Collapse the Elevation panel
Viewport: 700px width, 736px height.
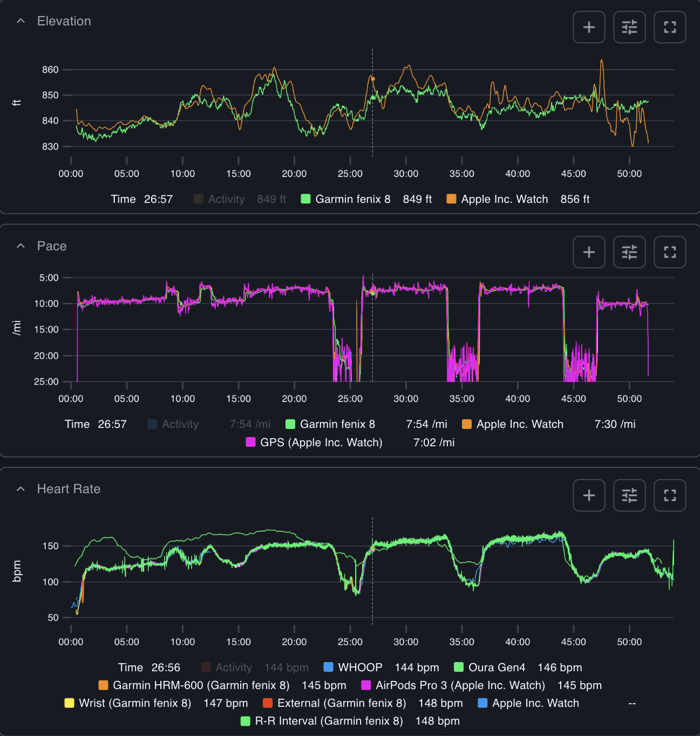coord(21,20)
